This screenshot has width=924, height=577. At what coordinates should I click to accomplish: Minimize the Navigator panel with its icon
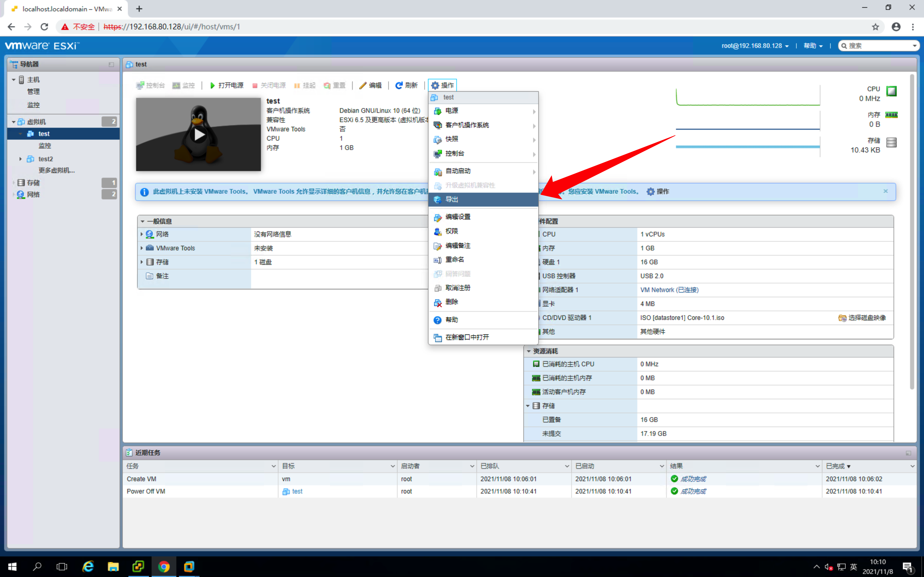click(x=111, y=64)
